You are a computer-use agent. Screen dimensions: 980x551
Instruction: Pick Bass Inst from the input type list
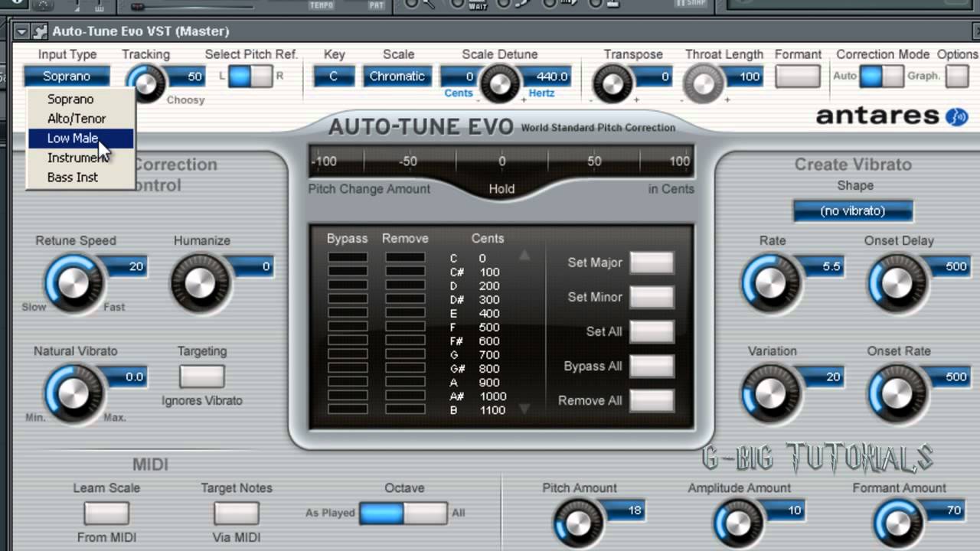(x=73, y=178)
